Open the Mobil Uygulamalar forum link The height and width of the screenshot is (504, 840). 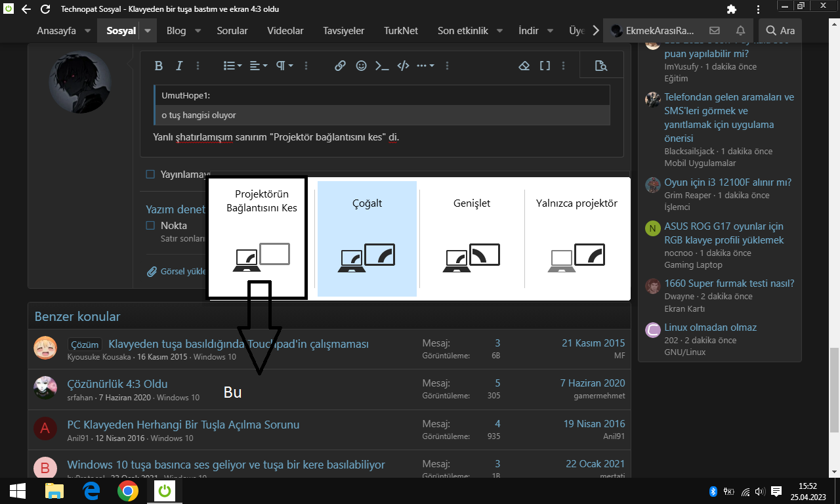[700, 163]
